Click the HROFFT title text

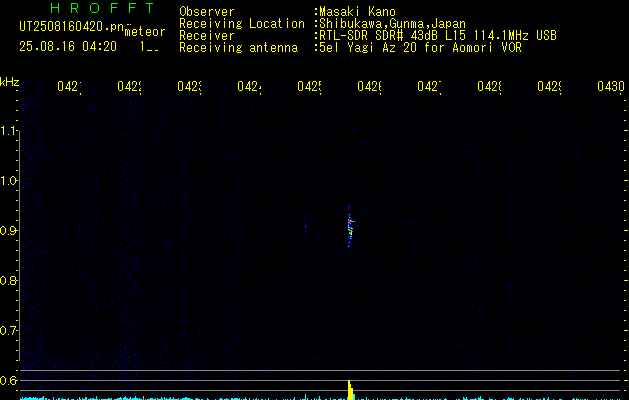coord(102,8)
